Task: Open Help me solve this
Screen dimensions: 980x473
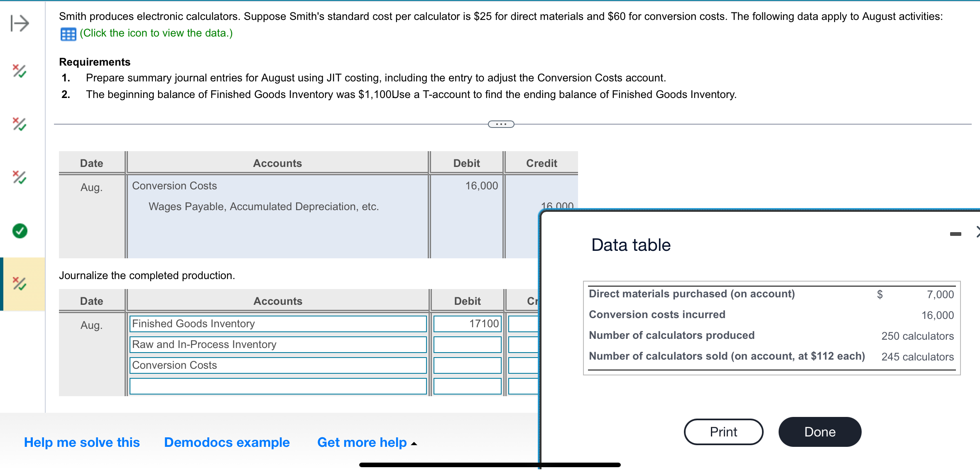Action: [82, 443]
